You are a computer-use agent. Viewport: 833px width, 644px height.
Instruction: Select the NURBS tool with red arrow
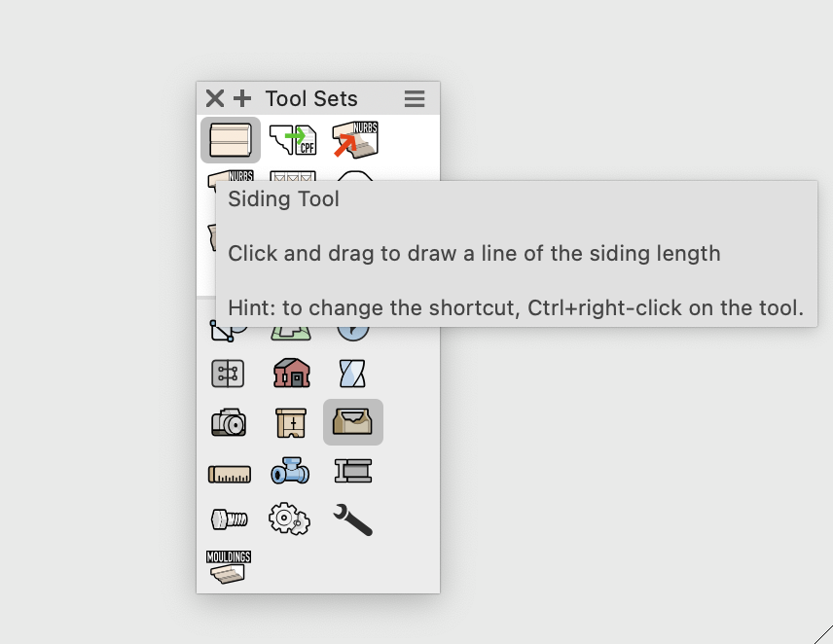pyautogui.click(x=354, y=140)
